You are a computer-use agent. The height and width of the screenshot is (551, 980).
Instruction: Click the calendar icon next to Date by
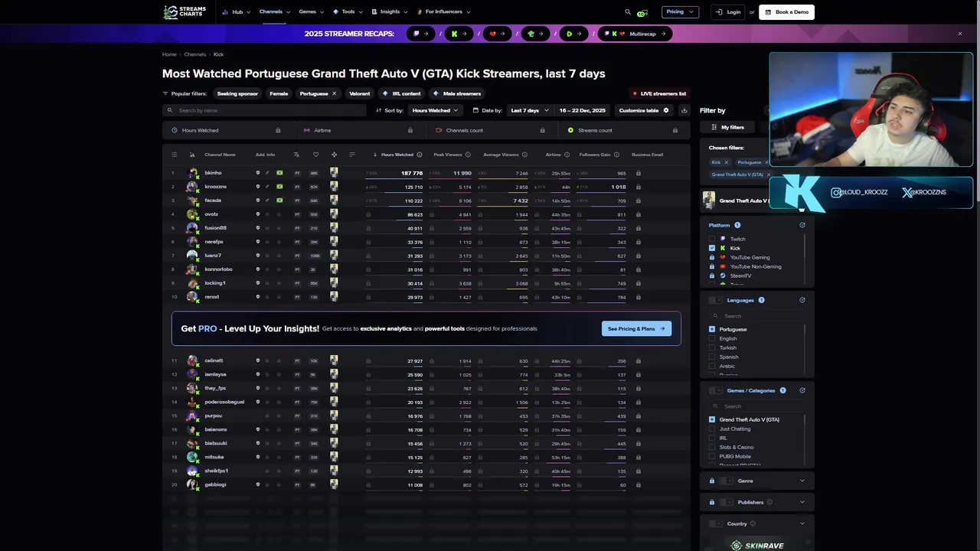475,110
